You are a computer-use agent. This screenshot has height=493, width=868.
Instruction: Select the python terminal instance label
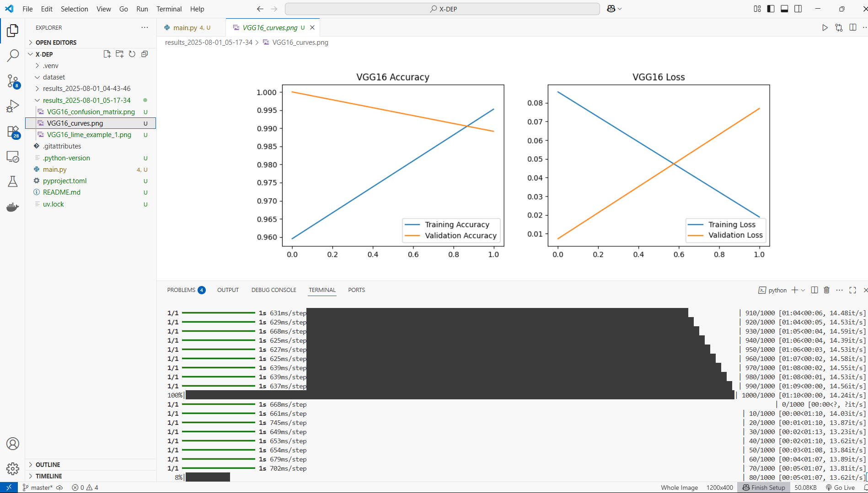click(x=772, y=290)
